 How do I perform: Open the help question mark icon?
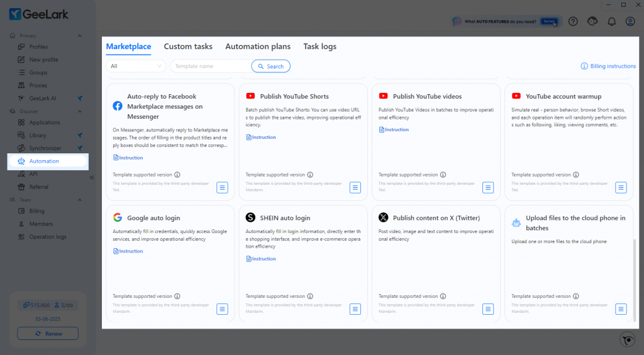click(573, 21)
